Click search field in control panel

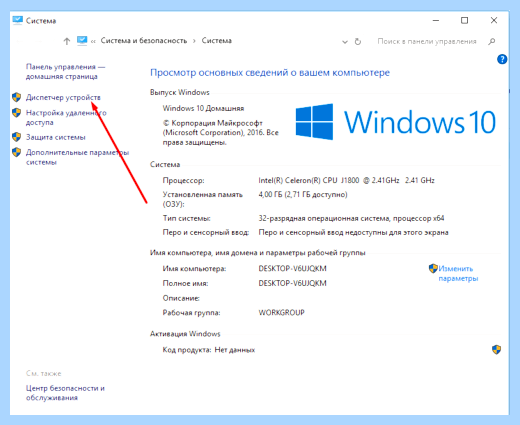[427, 41]
